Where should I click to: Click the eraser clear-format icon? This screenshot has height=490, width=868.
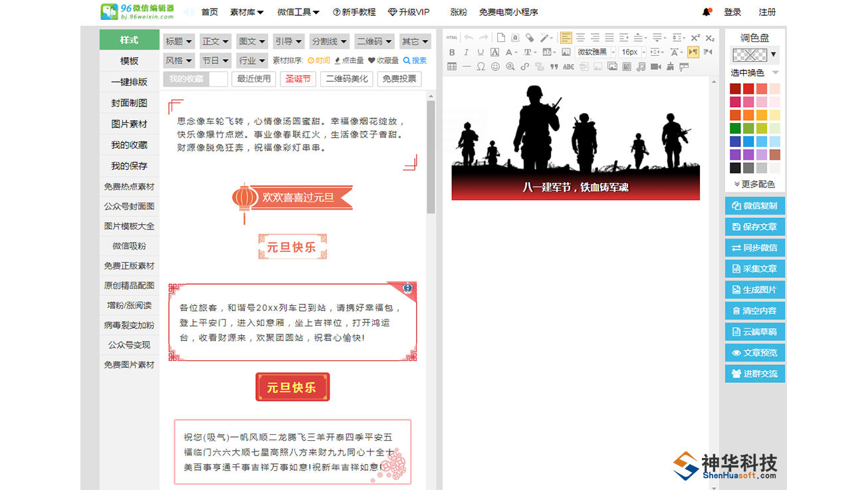point(530,38)
